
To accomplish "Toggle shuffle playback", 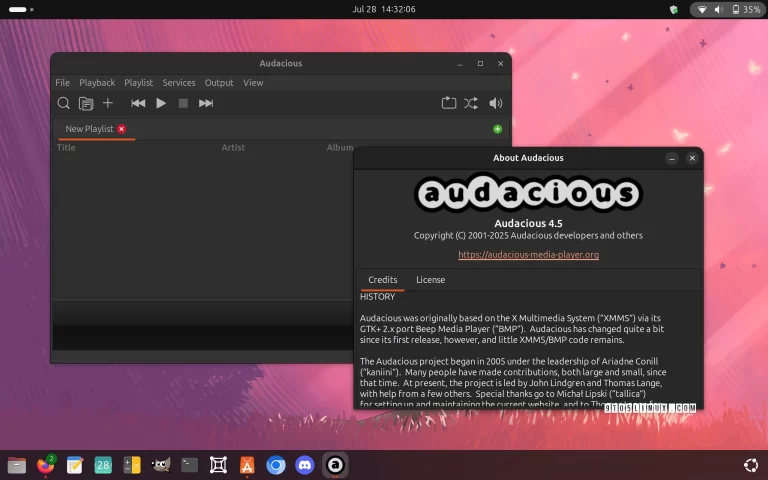I will click(471, 103).
